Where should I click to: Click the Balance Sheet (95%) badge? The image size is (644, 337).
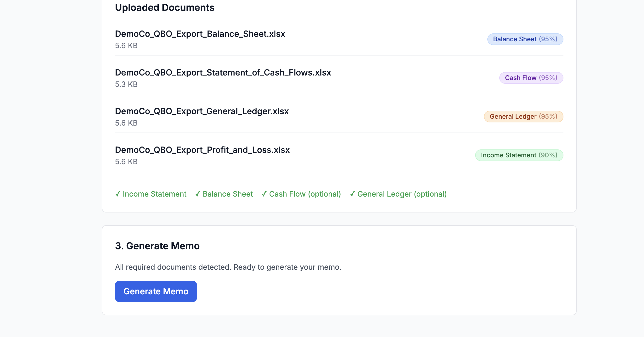(x=525, y=39)
